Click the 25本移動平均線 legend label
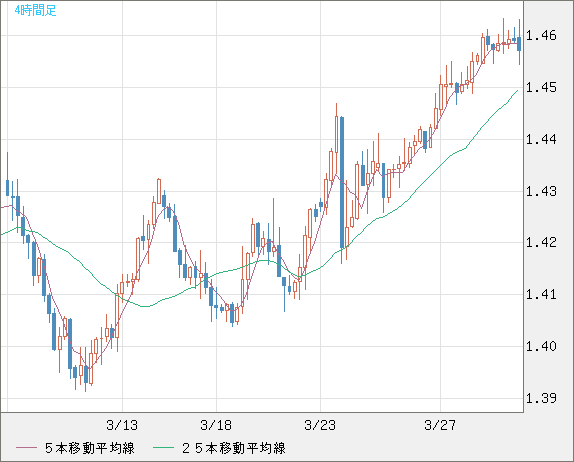 [234, 448]
